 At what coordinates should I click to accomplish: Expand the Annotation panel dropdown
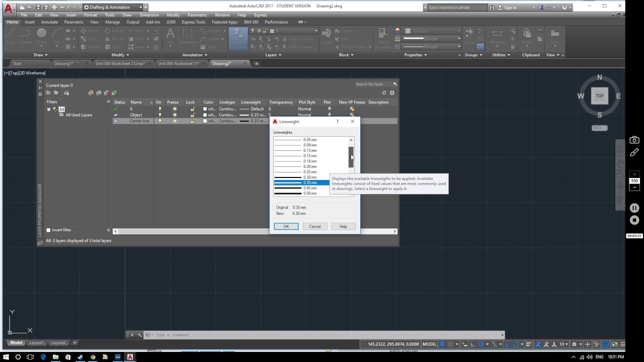pyautogui.click(x=195, y=55)
